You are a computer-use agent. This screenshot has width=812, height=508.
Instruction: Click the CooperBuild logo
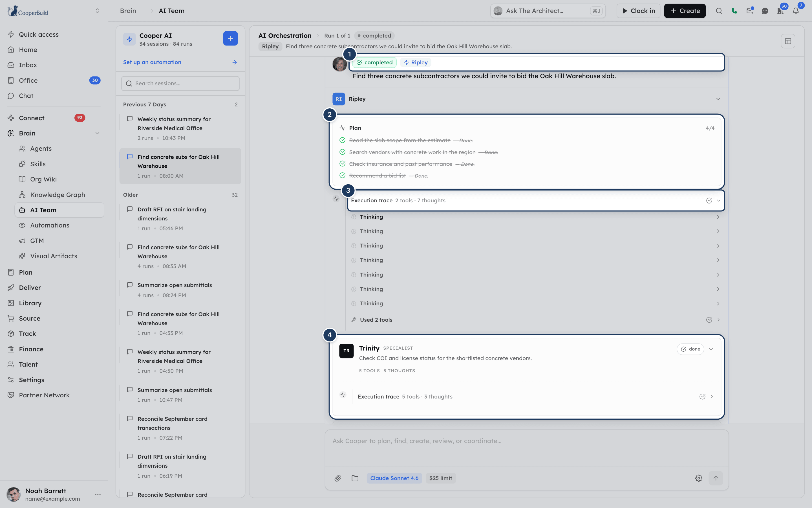28,11
